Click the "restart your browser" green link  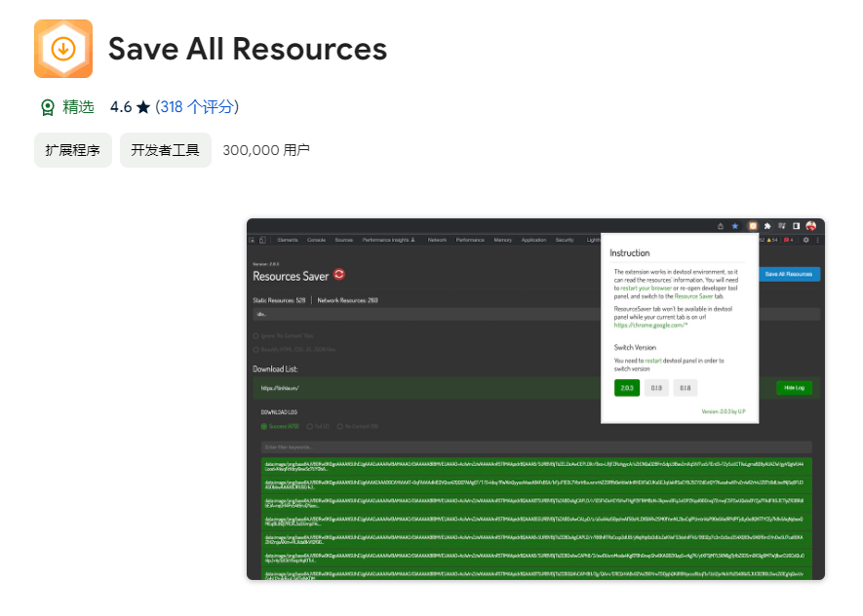[646, 289]
